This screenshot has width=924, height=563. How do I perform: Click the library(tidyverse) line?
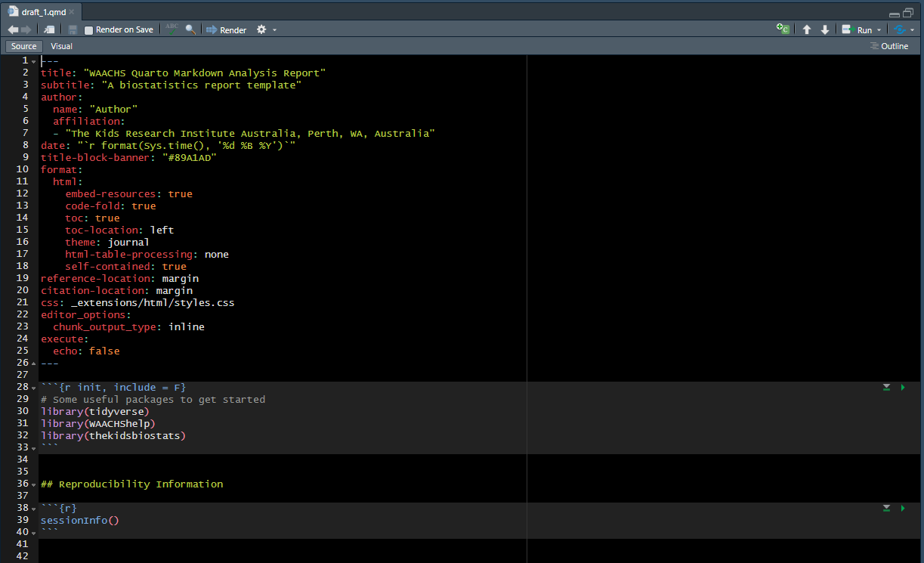(x=95, y=411)
